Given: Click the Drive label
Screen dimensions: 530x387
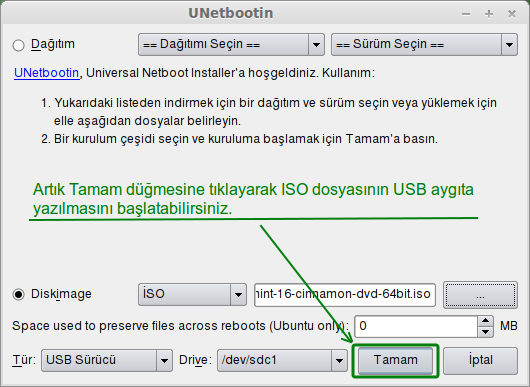Looking at the screenshot, I should click(195, 360).
